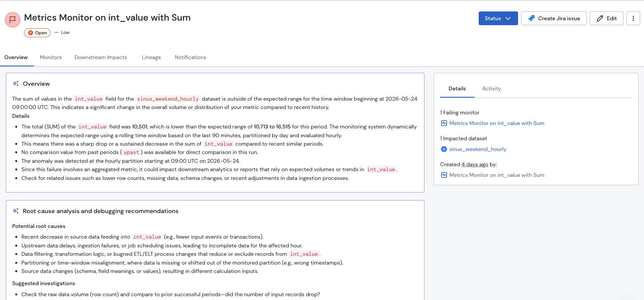Open the failing monitor link under '1 Failing monitor'

[497, 123]
